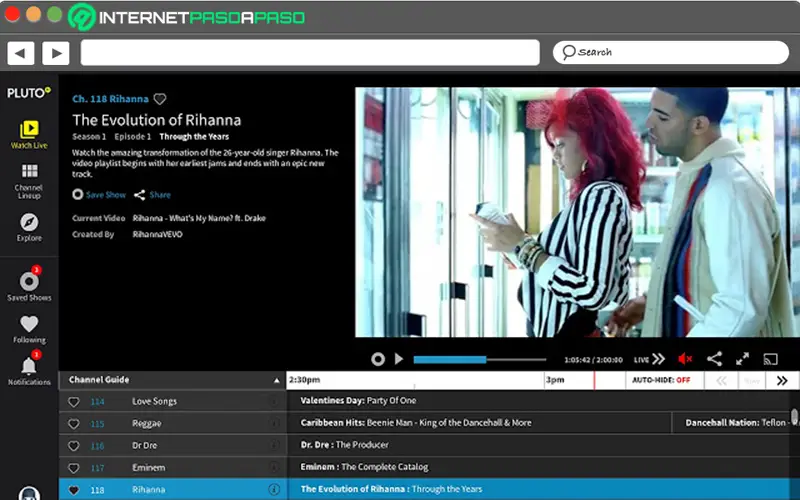Open the Channel Lineup grid
The image size is (800, 500).
point(29,181)
